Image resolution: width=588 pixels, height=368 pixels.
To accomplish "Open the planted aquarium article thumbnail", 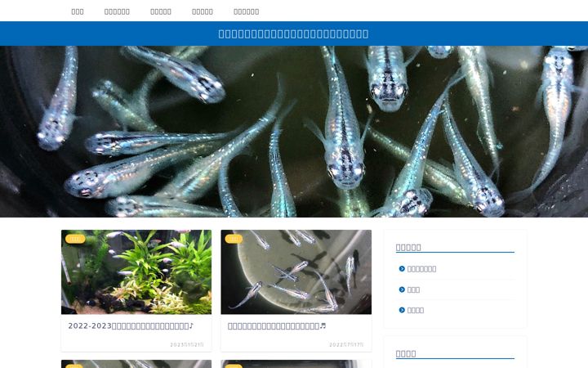I will click(x=136, y=272).
